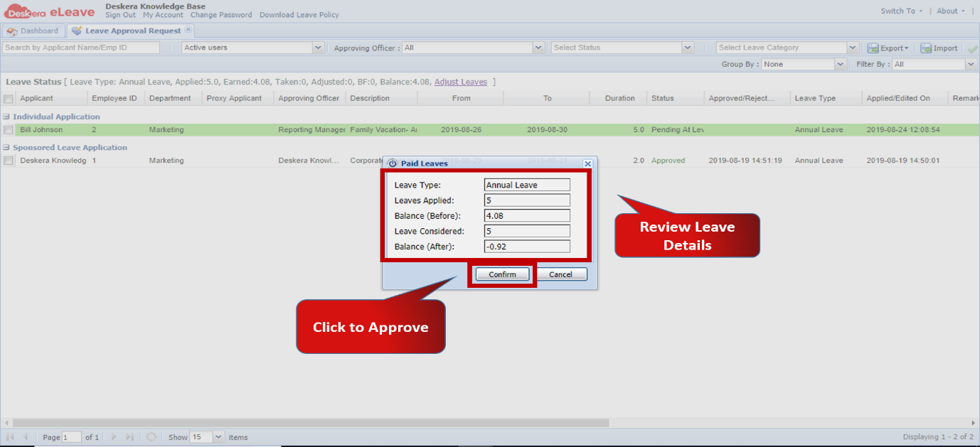Open the Select Status dropdown
980x447 pixels.
click(x=688, y=48)
